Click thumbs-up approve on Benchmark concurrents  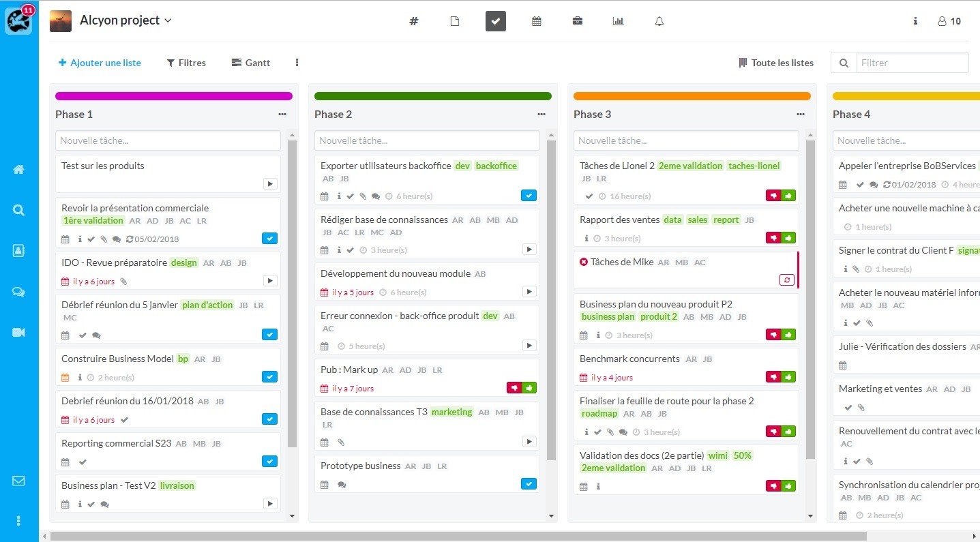pyautogui.click(x=789, y=377)
